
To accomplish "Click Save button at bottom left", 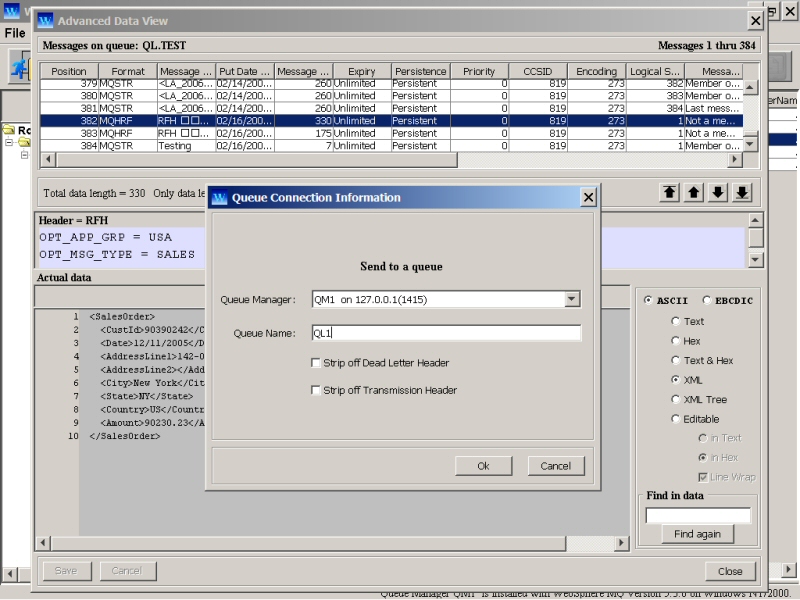I will 66,571.
